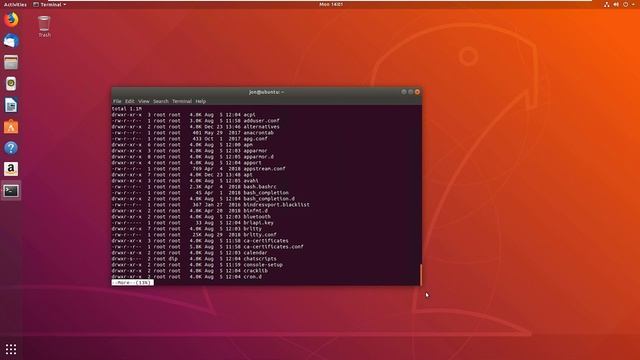The width and height of the screenshot is (640, 360).
Task: Open Ubuntu Software from the dock
Action: coord(11,127)
